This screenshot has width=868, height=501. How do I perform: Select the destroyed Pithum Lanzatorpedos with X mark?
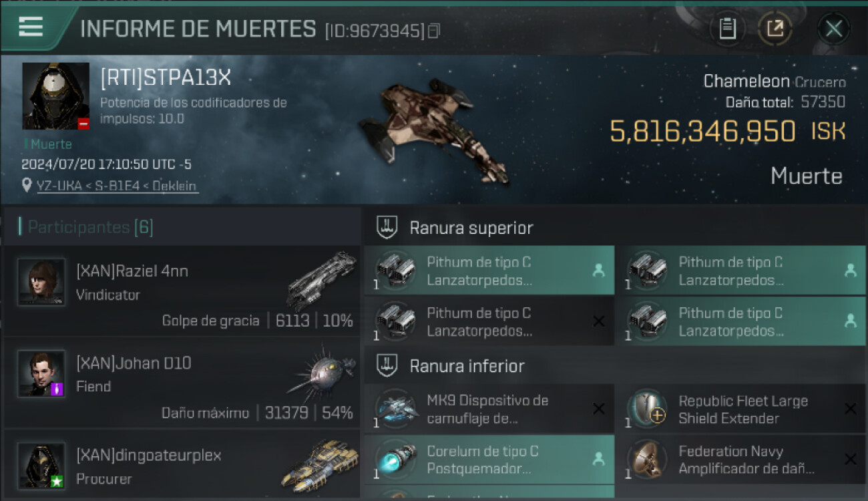[x=489, y=321]
